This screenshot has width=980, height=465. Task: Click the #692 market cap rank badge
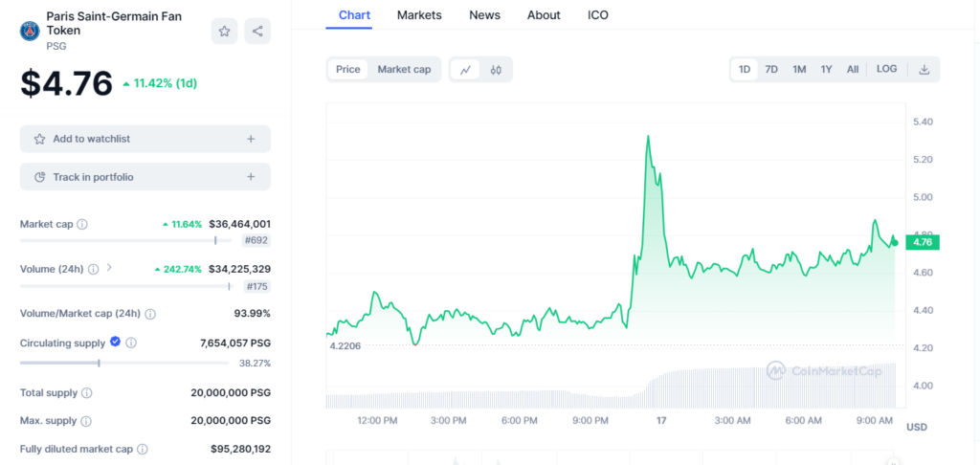[256, 240]
